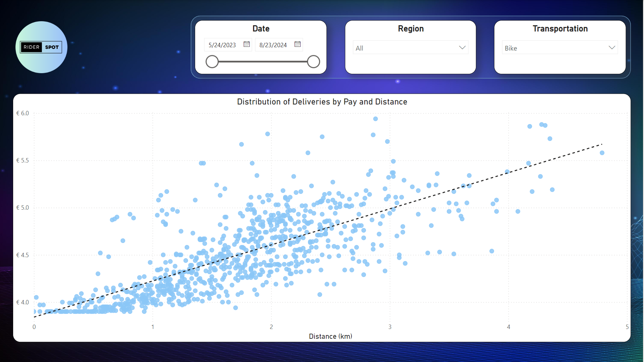Select the highest-pay data point near 3 km

375,119
